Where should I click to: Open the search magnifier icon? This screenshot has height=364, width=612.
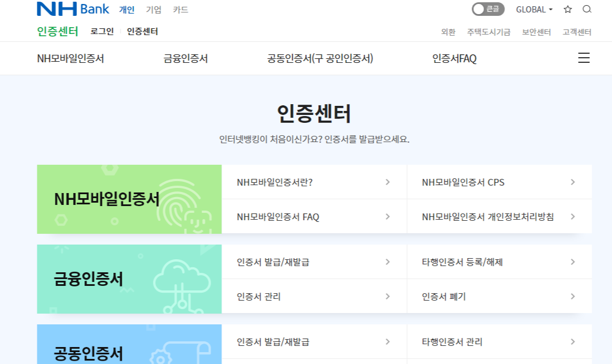click(587, 9)
